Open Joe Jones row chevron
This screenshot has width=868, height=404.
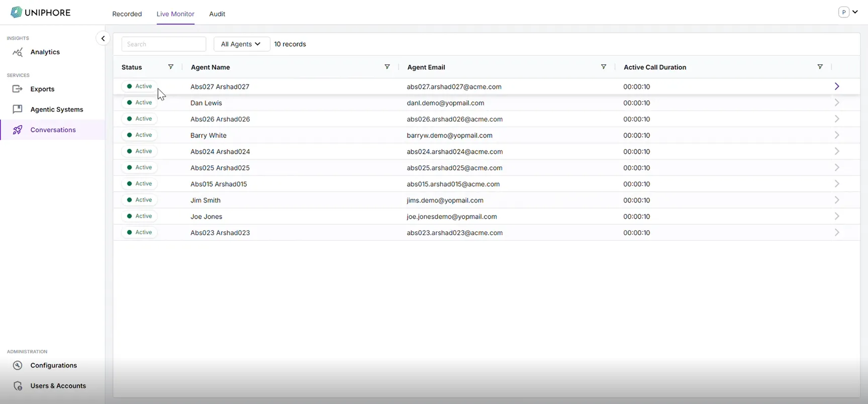pos(837,216)
